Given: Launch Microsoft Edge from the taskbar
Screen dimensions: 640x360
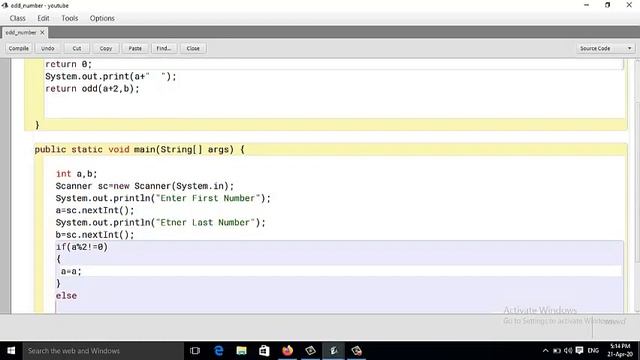Looking at the screenshot, I should (219, 351).
